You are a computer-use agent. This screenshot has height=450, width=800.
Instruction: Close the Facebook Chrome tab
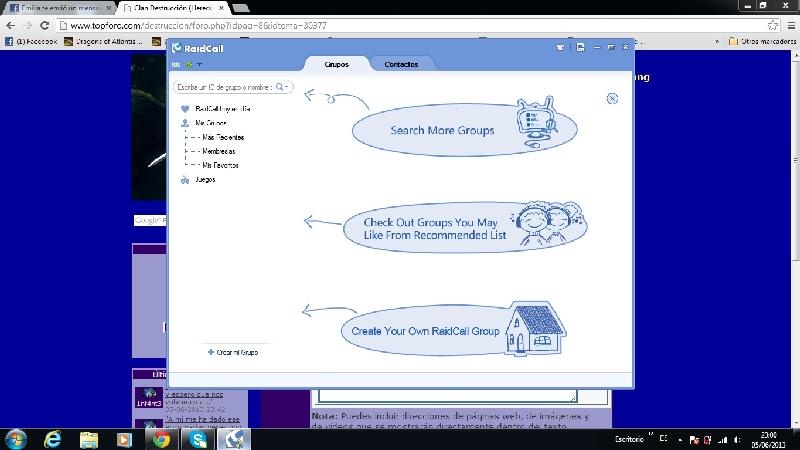[109, 8]
